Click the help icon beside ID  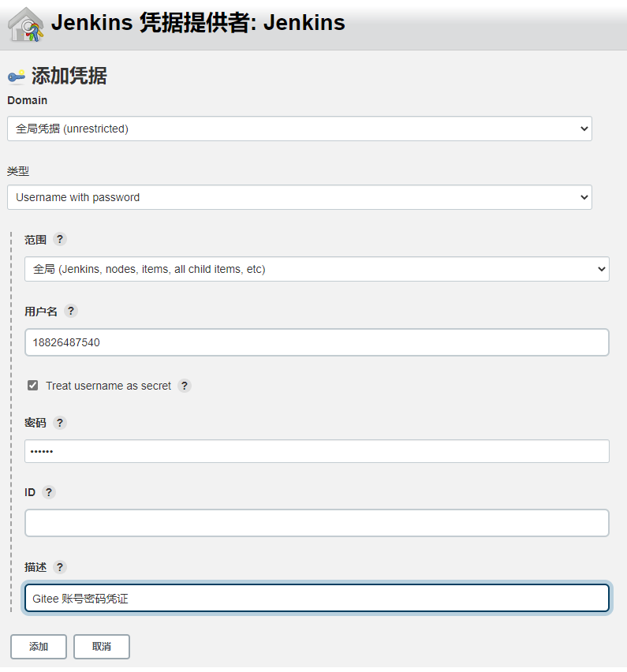[x=49, y=492]
